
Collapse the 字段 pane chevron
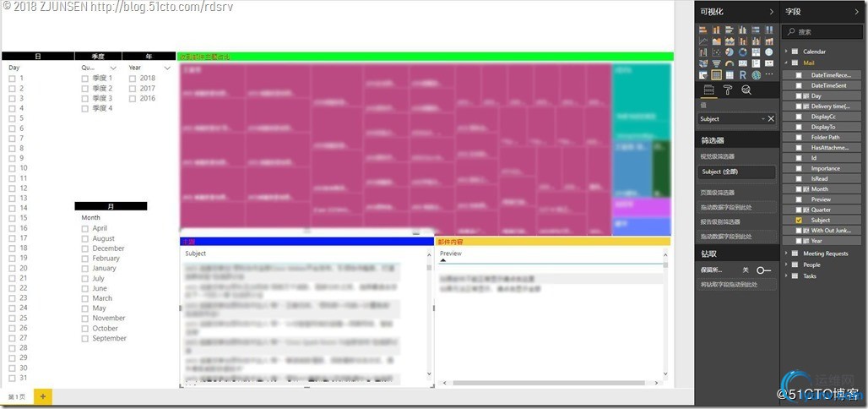[x=858, y=12]
